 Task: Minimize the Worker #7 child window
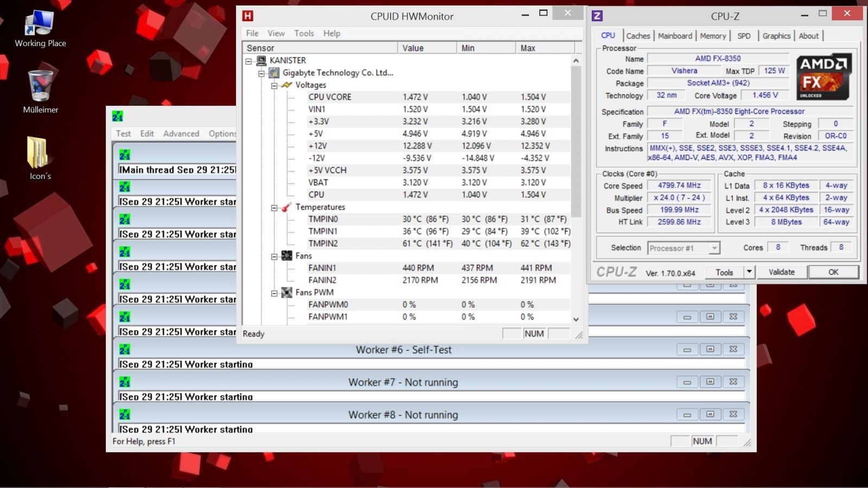pos(687,382)
